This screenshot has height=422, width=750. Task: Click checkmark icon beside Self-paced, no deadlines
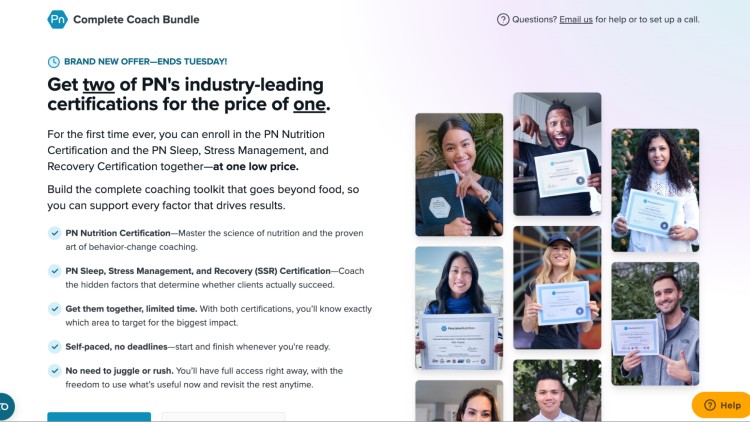tap(55, 346)
